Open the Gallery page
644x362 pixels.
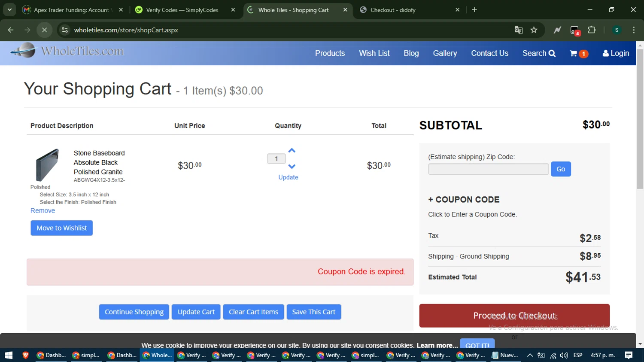click(x=445, y=53)
